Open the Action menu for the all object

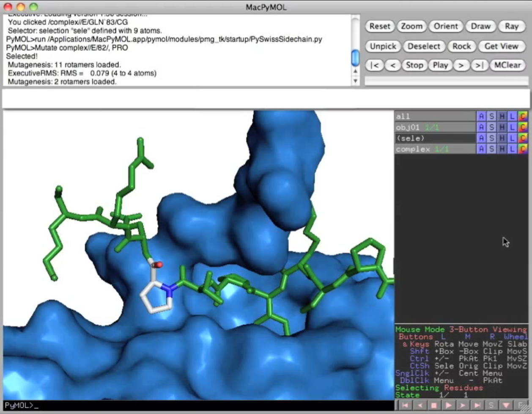click(x=481, y=116)
